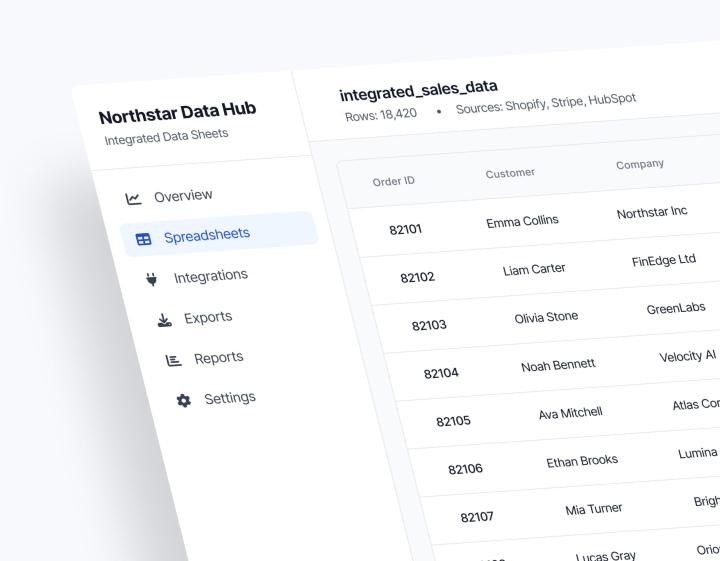Select order ID 82102 cell
Image resolution: width=720 pixels, height=561 pixels.
point(417,277)
